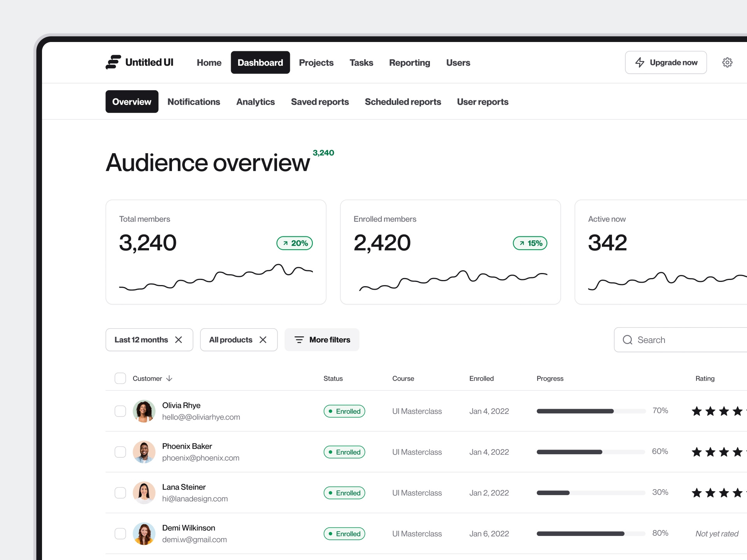The image size is (747, 560).
Task: Click the Upgrade now button
Action: tap(666, 63)
